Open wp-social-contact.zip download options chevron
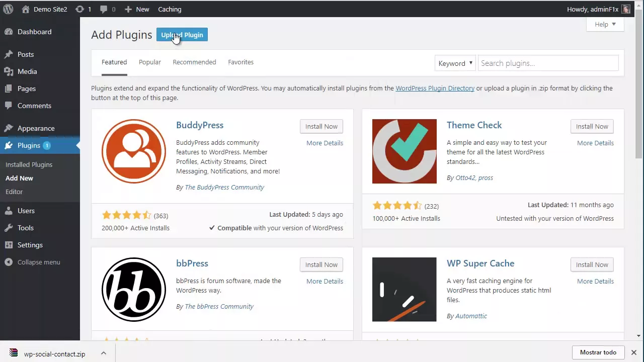This screenshot has width=644, height=362. click(x=103, y=353)
